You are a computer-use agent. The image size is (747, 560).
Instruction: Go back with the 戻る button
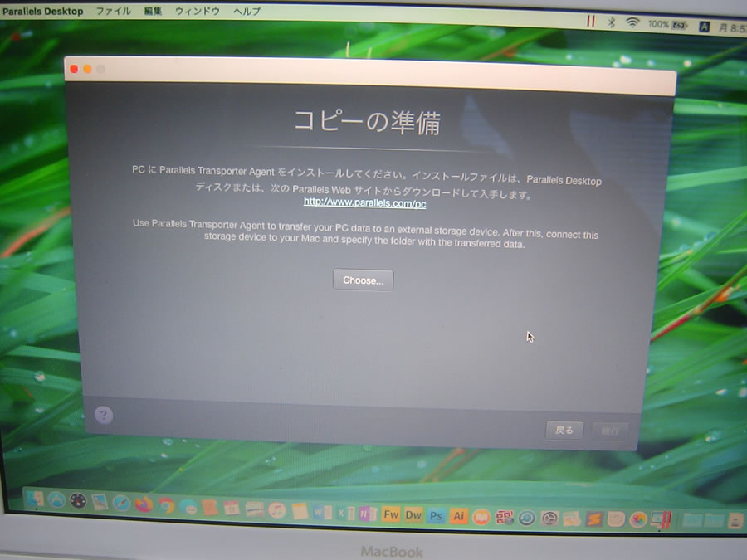(x=564, y=430)
